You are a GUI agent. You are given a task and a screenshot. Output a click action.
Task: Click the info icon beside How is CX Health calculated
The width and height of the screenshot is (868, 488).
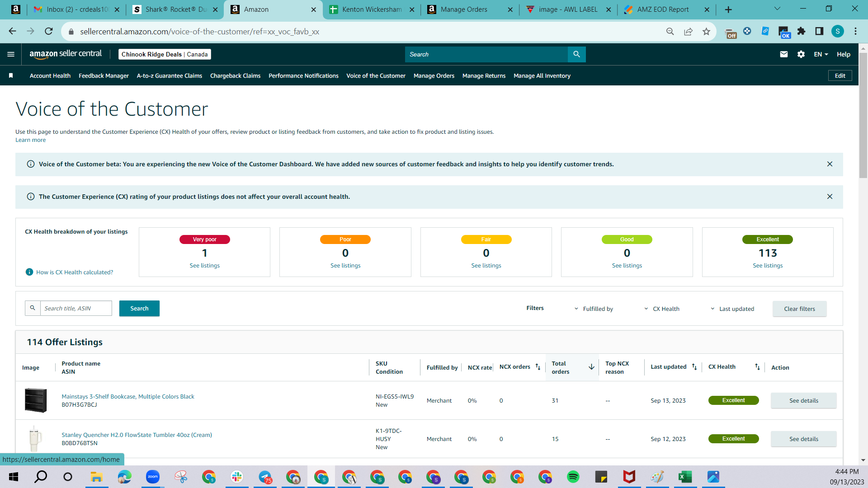click(29, 272)
